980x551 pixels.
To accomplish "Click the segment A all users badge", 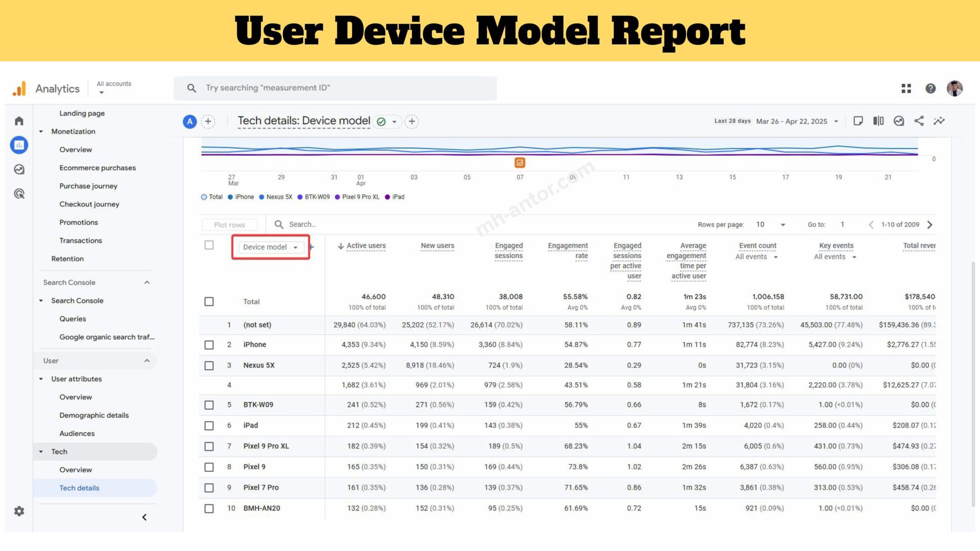I will point(189,122).
